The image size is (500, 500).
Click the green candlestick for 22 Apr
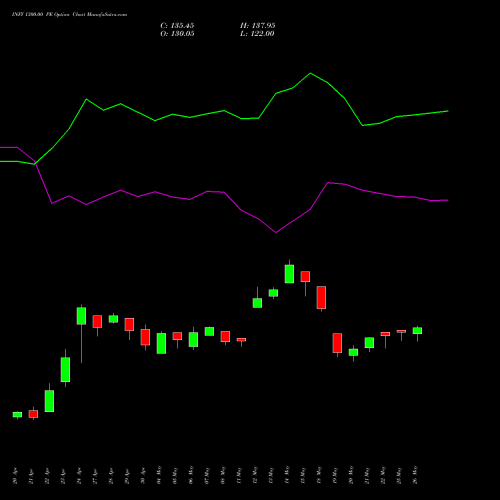[49, 401]
